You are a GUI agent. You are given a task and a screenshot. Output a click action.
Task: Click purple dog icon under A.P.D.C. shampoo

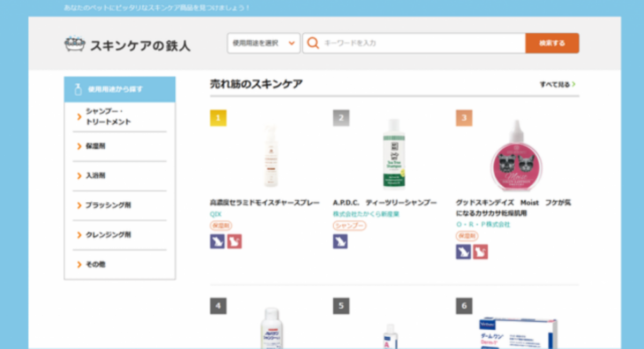340,242
